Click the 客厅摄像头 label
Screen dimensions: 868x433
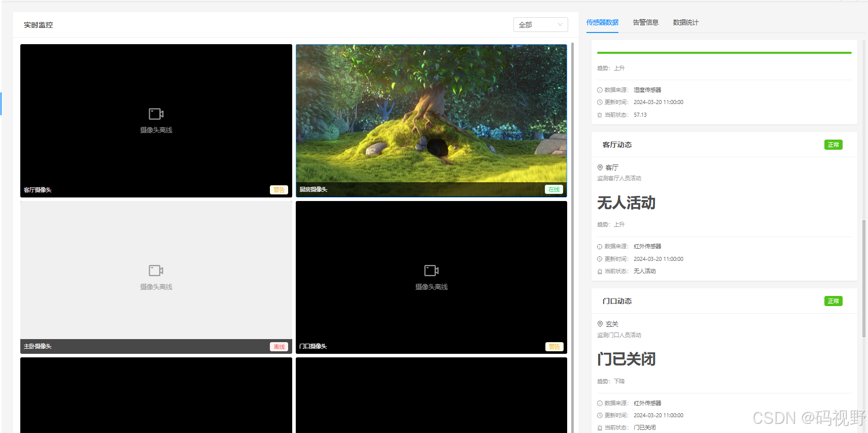point(38,190)
